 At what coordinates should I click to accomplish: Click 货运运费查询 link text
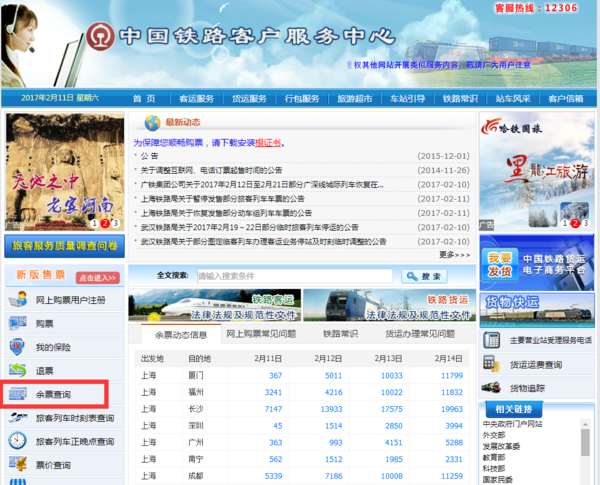536,364
